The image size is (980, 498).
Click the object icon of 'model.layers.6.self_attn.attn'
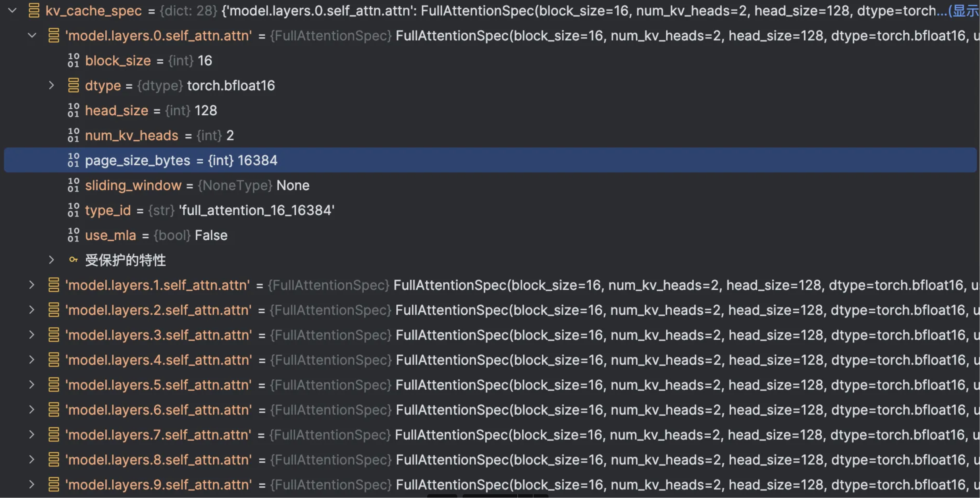point(54,410)
